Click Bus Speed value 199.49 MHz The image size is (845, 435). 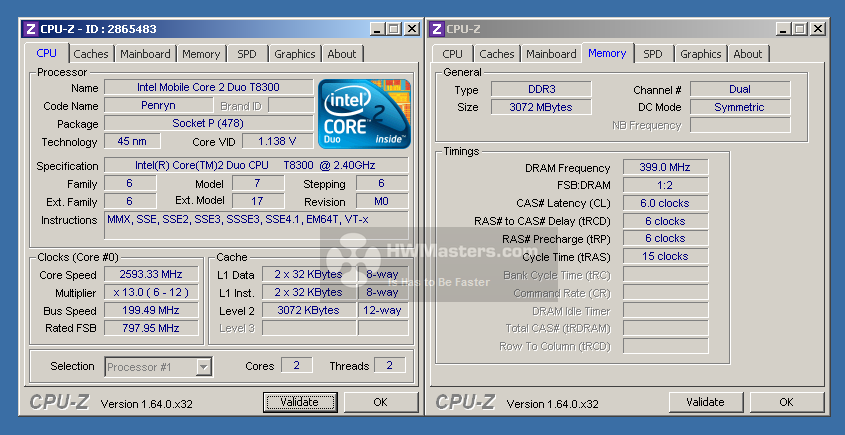(151, 310)
